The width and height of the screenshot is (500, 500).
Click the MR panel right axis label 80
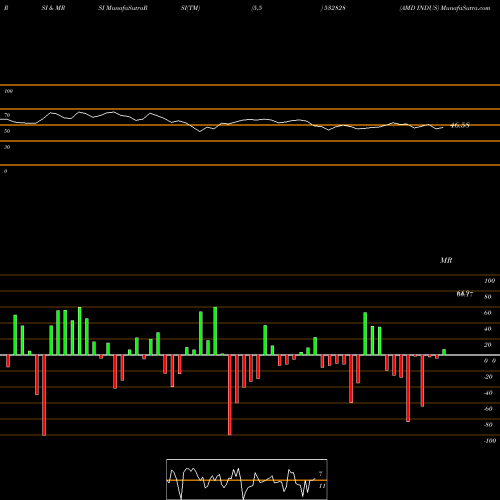click(x=488, y=297)
